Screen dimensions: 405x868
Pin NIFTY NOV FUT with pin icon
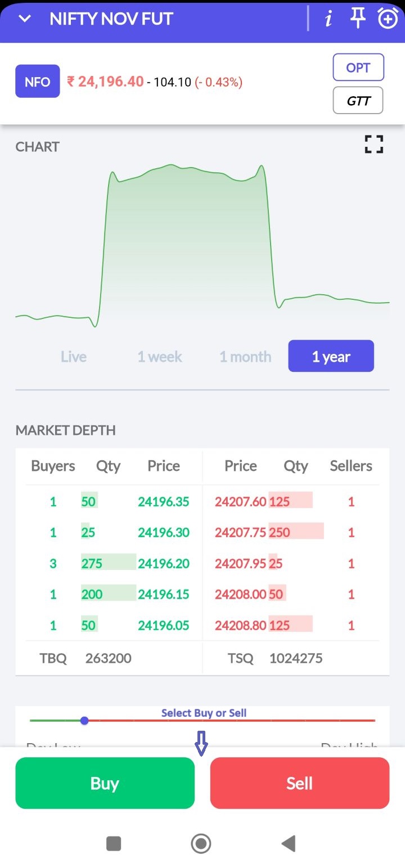point(358,19)
